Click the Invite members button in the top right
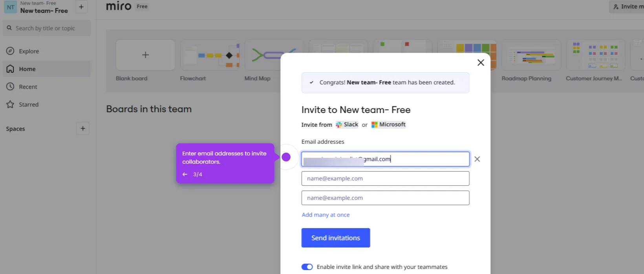 628,7
